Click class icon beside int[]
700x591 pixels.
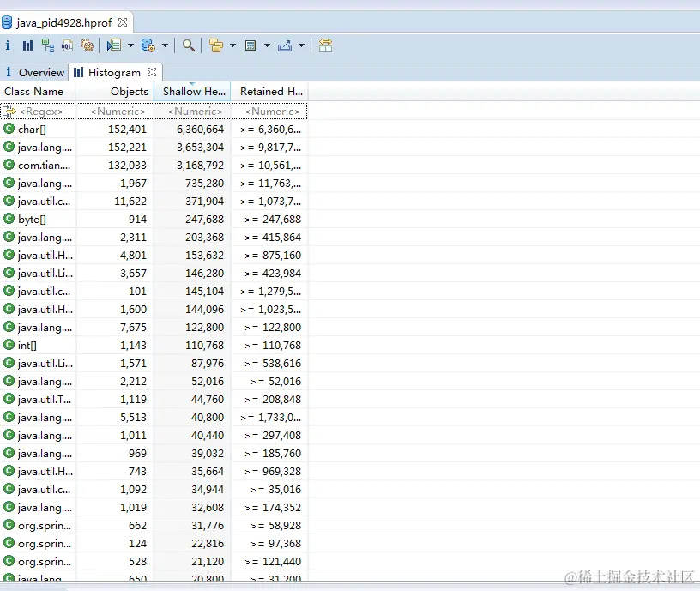pyautogui.click(x=9, y=345)
